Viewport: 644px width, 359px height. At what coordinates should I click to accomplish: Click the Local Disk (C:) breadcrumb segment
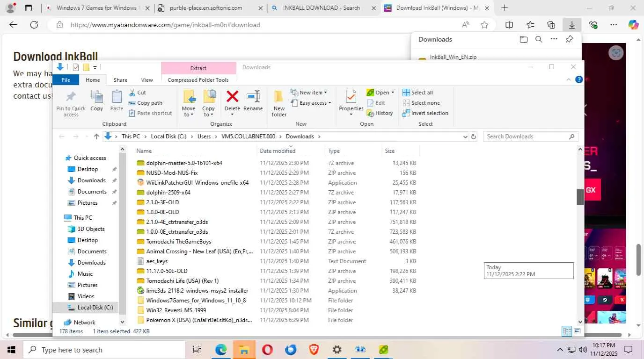click(x=168, y=136)
